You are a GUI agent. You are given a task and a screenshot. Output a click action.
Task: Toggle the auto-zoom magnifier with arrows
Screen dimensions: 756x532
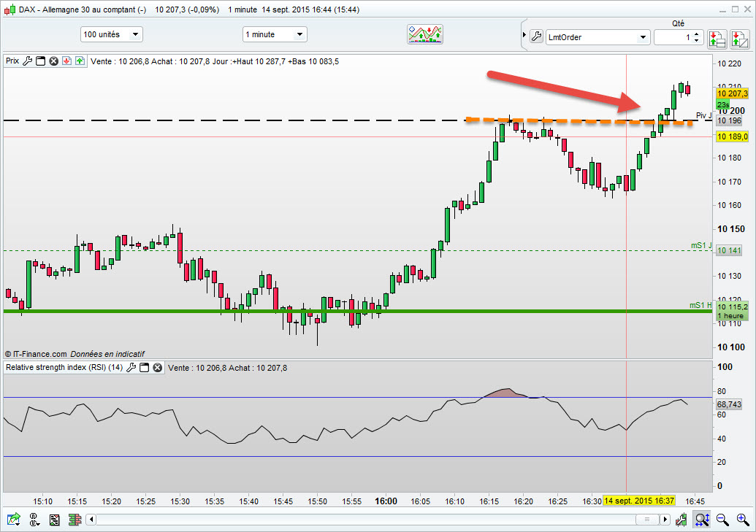coord(702,520)
